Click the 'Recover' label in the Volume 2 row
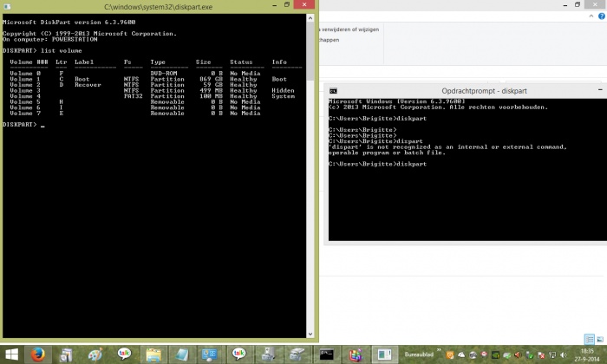Screen dimensions: 607x364 [88, 85]
